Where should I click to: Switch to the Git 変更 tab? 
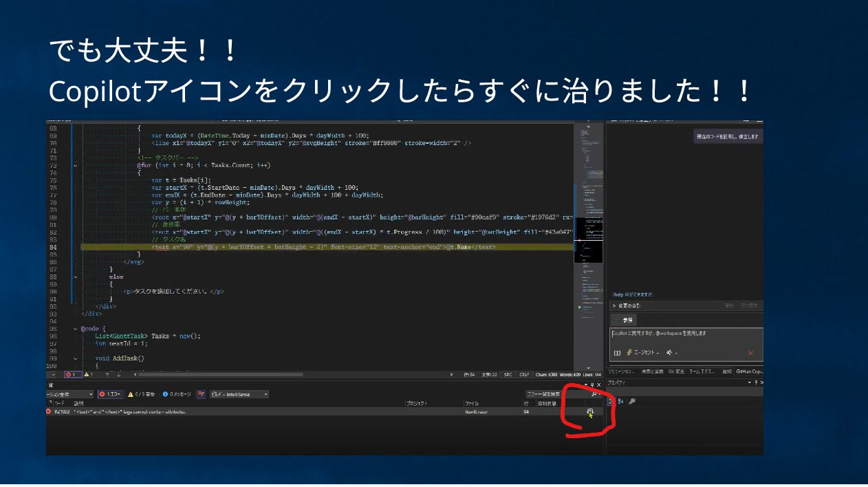coord(676,371)
